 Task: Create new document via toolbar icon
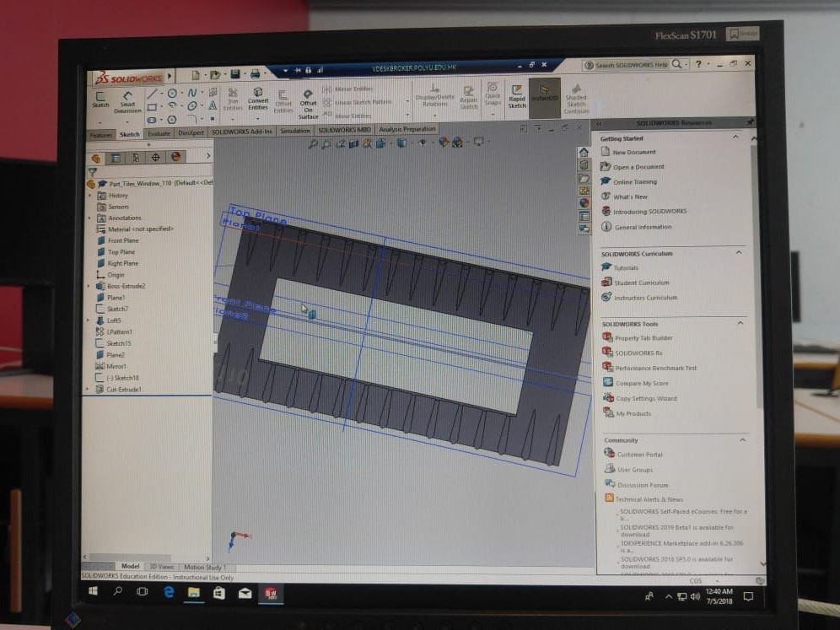[196, 75]
